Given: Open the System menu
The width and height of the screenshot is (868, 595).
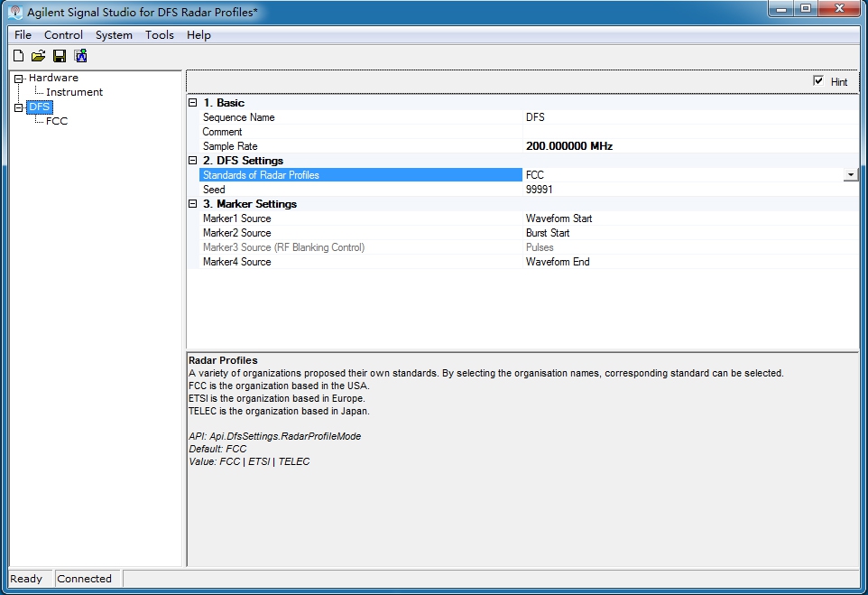Looking at the screenshot, I should [x=114, y=35].
